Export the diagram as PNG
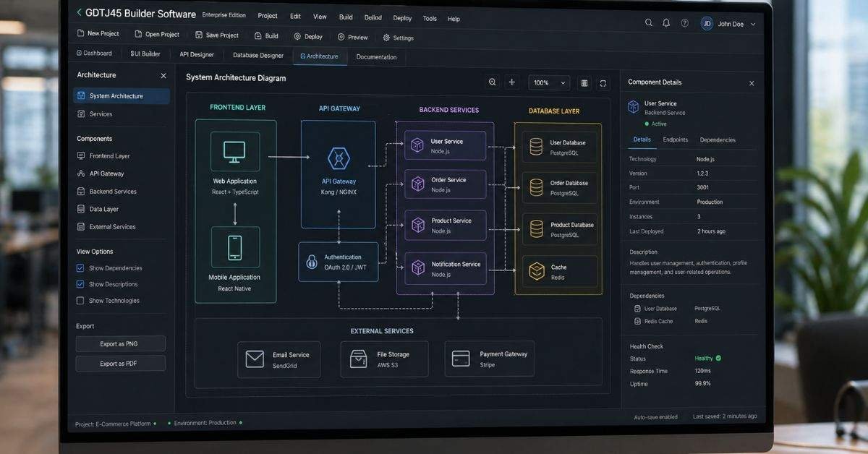This screenshot has width=868, height=454. tap(120, 343)
